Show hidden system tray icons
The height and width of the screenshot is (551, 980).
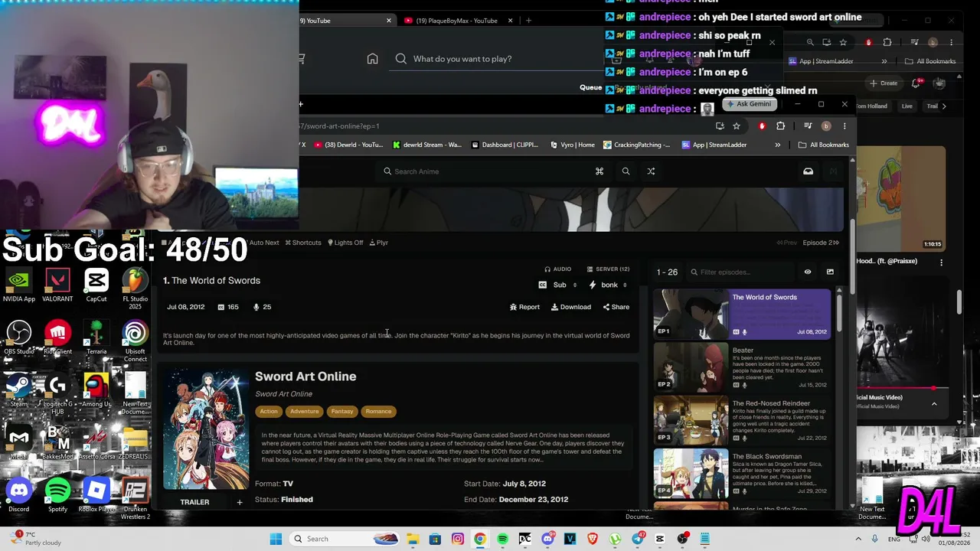click(858, 539)
